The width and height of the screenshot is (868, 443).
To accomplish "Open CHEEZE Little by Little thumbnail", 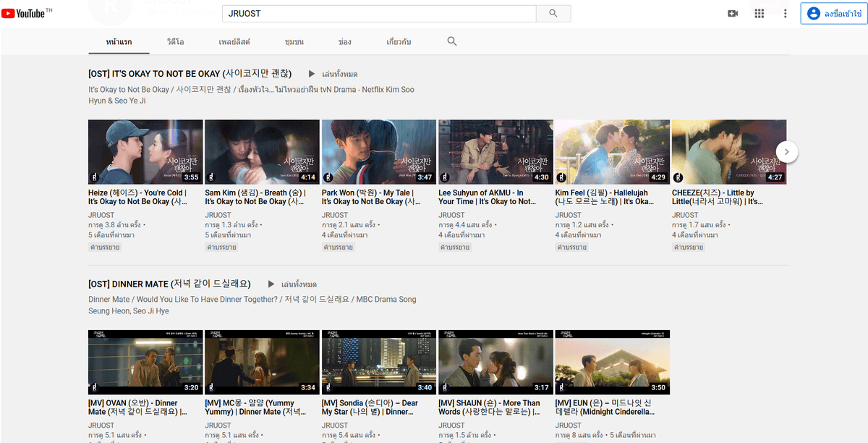I will click(x=729, y=152).
